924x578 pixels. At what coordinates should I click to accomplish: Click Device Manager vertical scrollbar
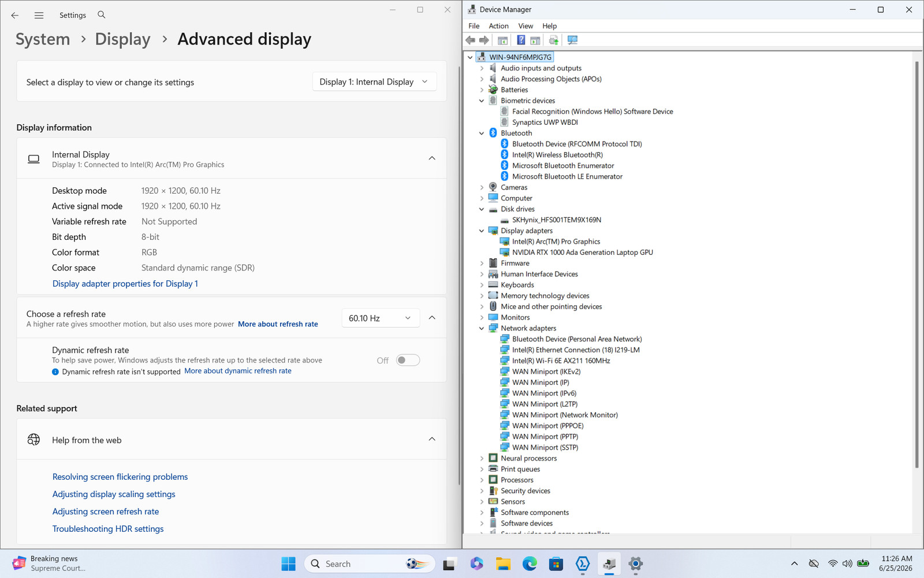pyautogui.click(x=916, y=265)
